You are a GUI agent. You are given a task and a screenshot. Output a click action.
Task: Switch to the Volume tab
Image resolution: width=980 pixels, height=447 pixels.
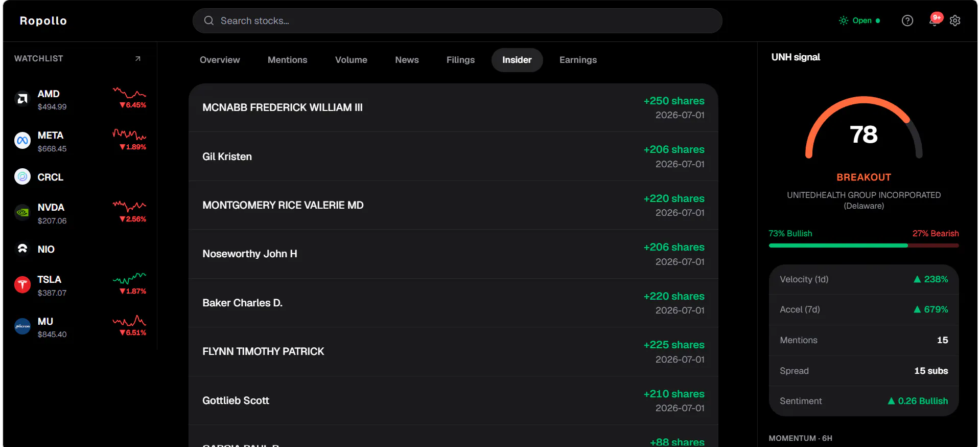pos(351,60)
